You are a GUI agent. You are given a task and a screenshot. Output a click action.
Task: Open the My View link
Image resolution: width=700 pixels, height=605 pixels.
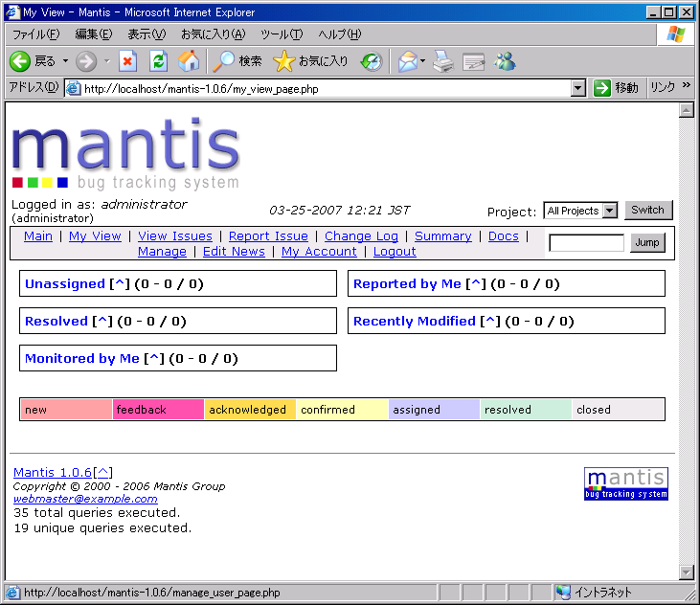(x=95, y=236)
